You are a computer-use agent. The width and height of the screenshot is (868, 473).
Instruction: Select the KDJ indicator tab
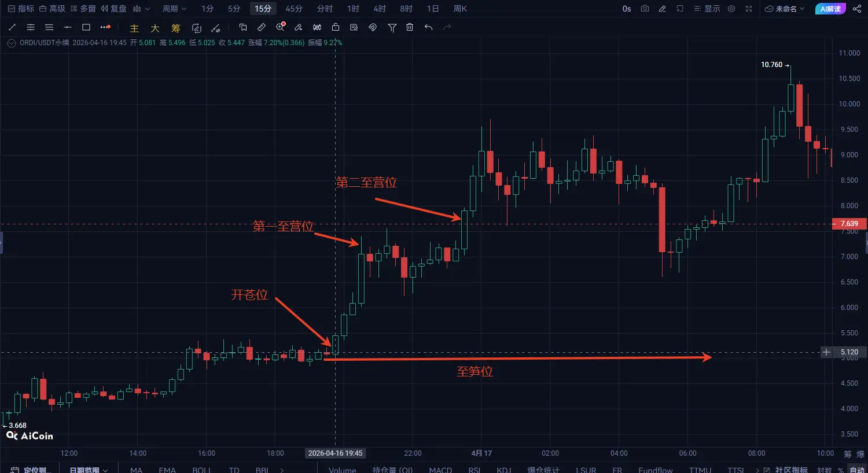(503, 470)
